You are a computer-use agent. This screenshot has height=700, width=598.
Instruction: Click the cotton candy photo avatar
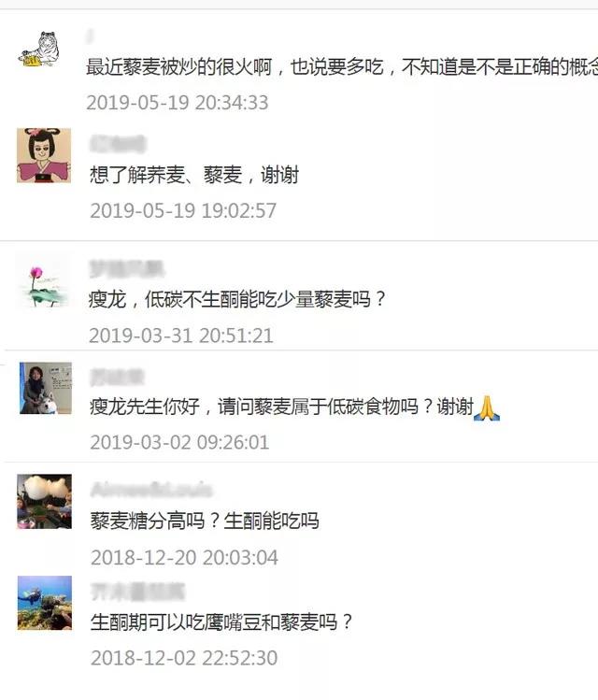click(x=44, y=501)
